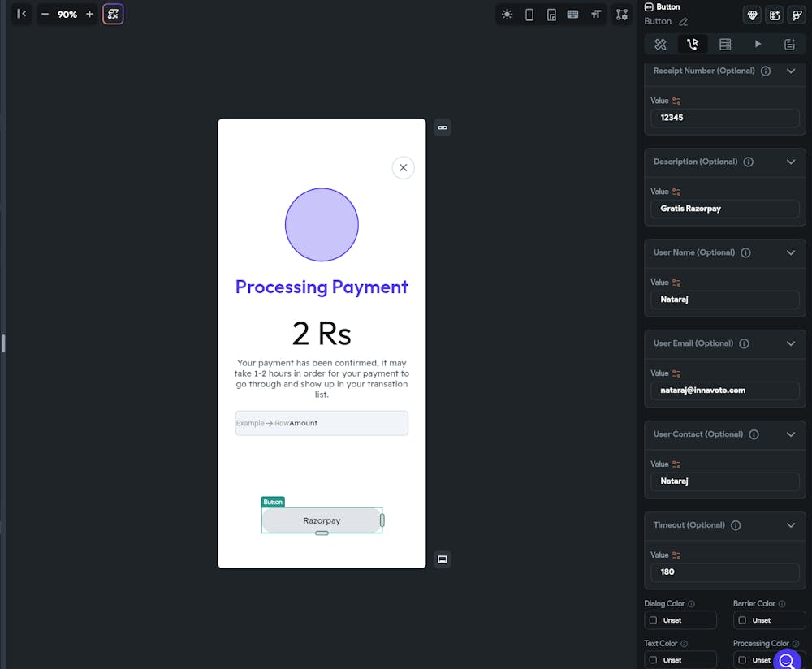Image resolution: width=812 pixels, height=669 pixels.
Task: Select the tablet layout preview icon
Action: coord(551,15)
